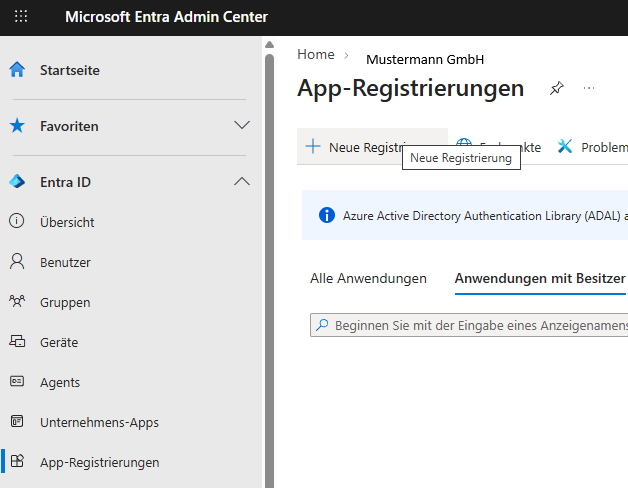Pin the App-Registrierungen page

(557, 88)
